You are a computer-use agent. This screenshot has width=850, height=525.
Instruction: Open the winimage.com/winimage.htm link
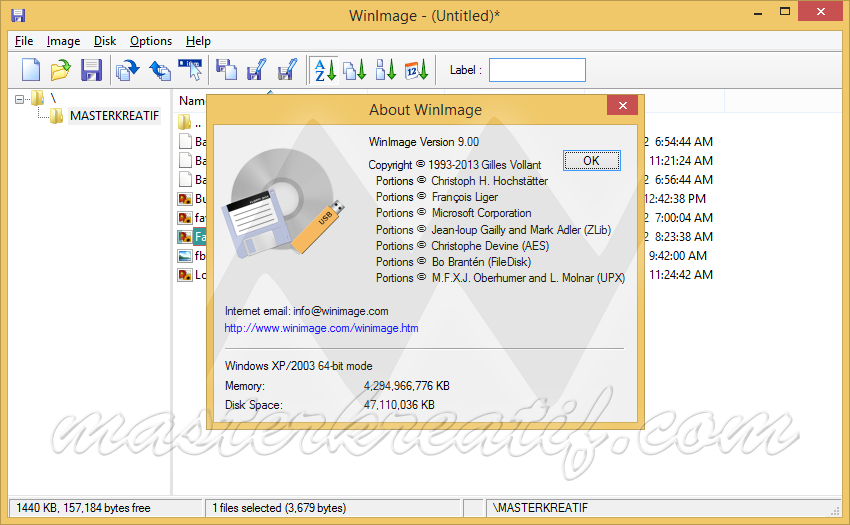321,328
